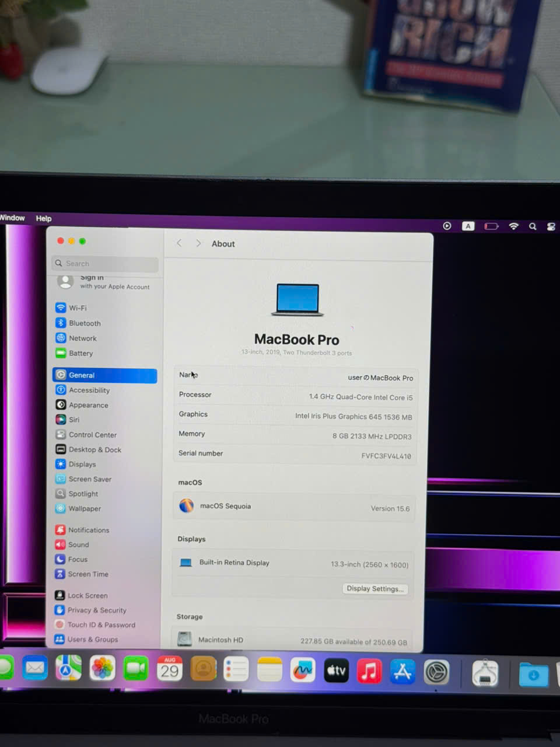Launch Freeform from the Dock
Image resolution: width=560 pixels, height=747 pixels.
303,670
